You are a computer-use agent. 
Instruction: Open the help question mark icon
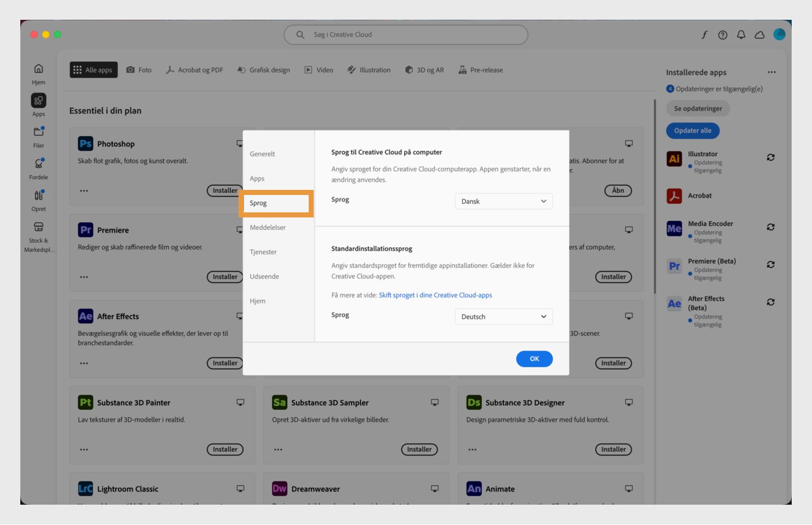[723, 35]
